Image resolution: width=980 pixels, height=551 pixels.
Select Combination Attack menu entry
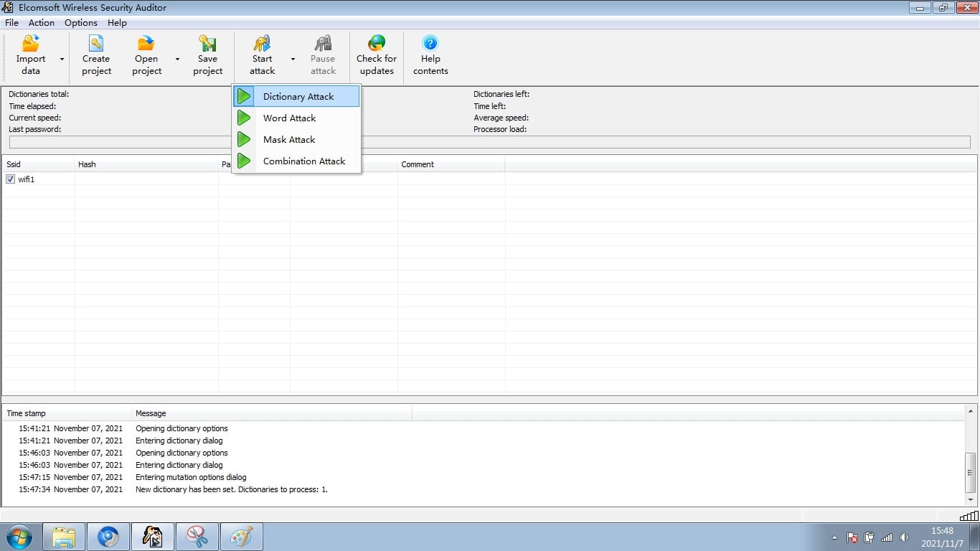pyautogui.click(x=303, y=161)
